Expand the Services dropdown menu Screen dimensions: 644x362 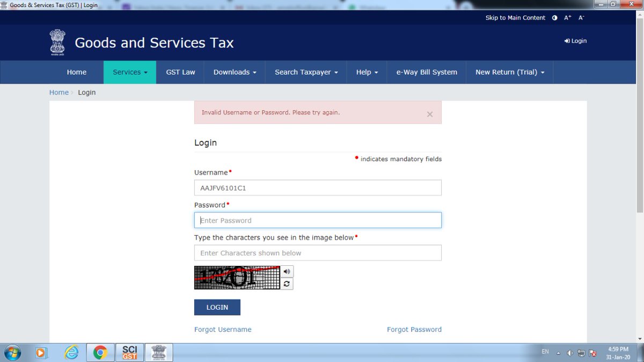129,72
